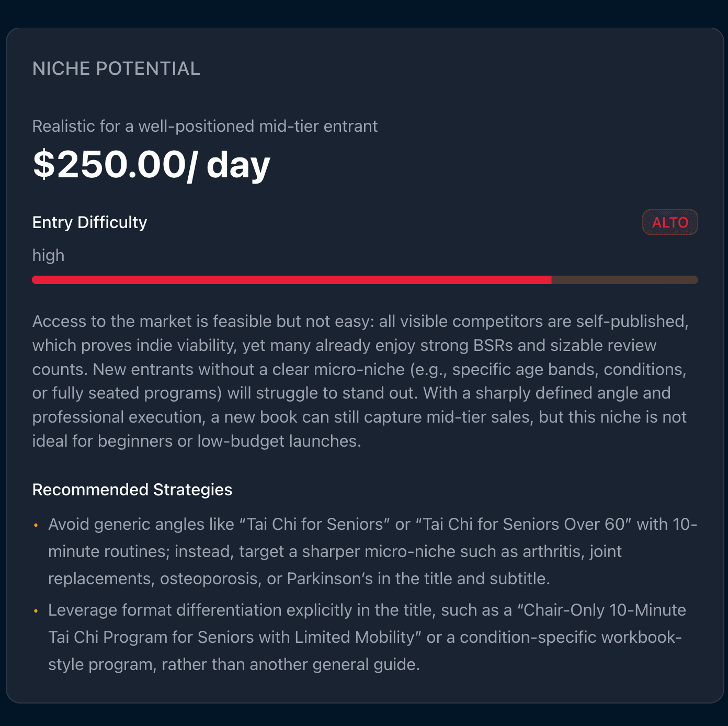Click the red ALTO difficulty badge
The image size is (728, 726).
(670, 222)
